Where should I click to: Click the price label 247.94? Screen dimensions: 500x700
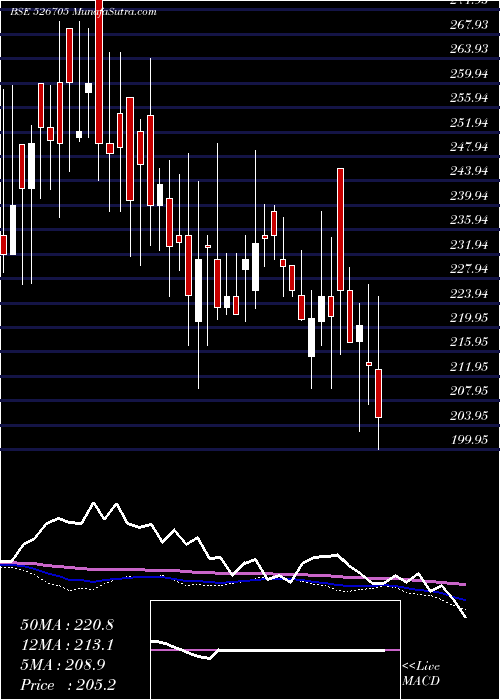pos(469,147)
